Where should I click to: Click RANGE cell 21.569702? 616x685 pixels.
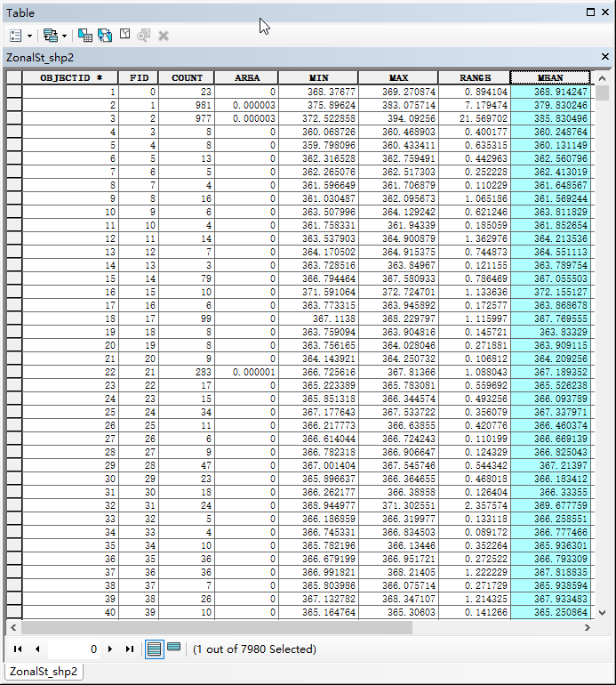pyautogui.click(x=475, y=118)
